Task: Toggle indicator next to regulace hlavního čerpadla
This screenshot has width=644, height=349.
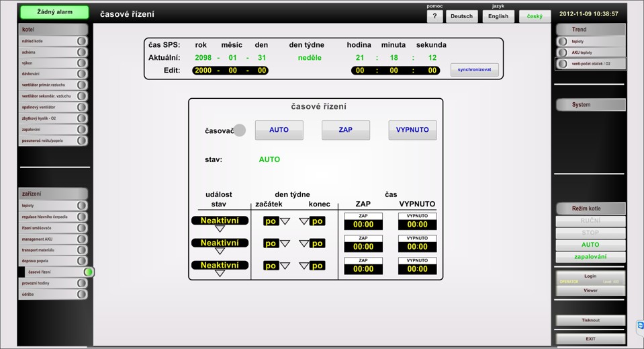Action: [x=82, y=217]
